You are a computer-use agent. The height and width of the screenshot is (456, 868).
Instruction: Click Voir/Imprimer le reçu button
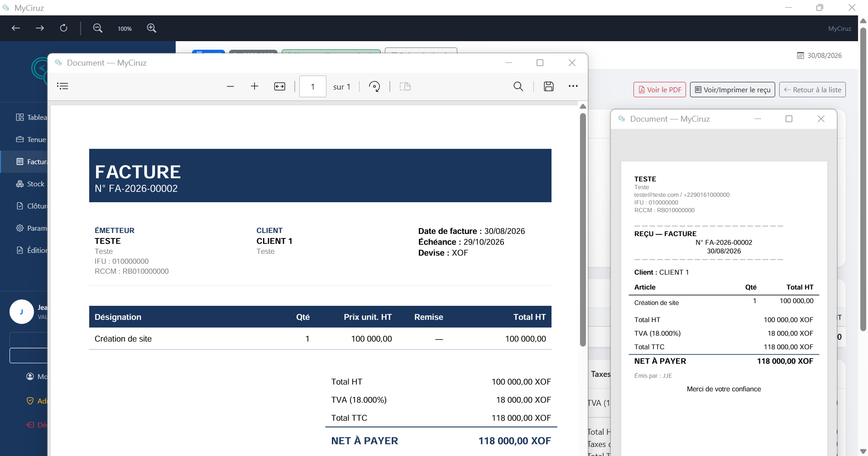(x=733, y=90)
